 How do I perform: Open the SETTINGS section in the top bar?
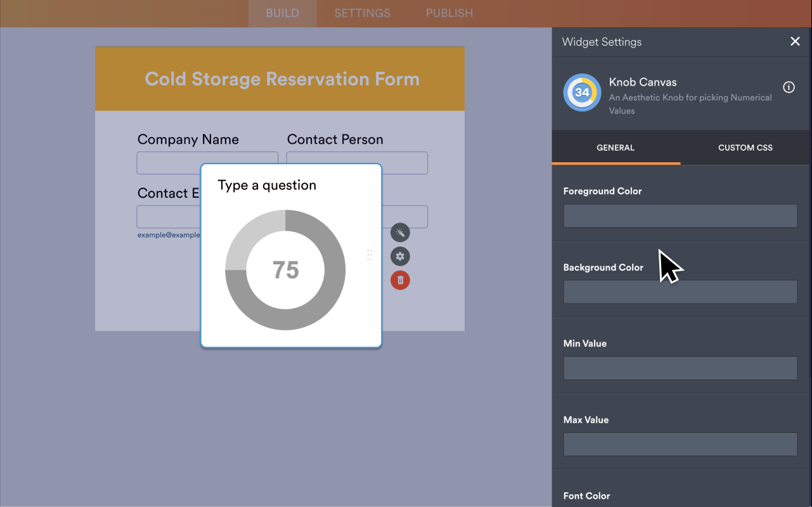click(x=361, y=13)
